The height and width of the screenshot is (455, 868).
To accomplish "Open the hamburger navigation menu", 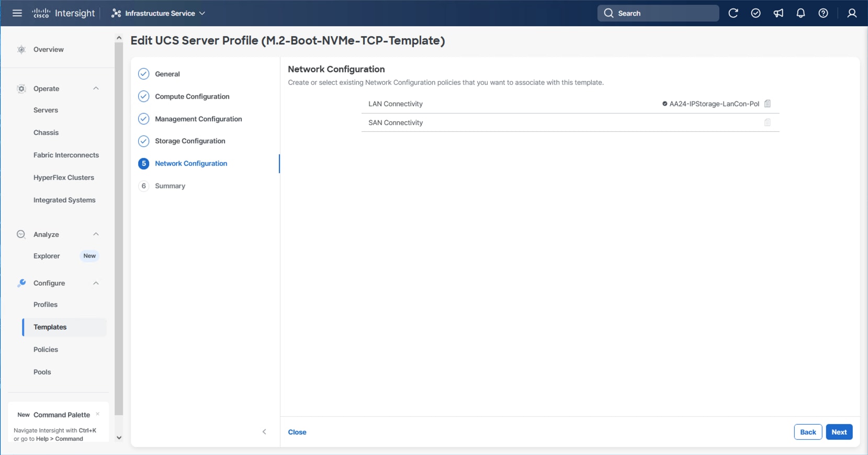I will 17,13.
